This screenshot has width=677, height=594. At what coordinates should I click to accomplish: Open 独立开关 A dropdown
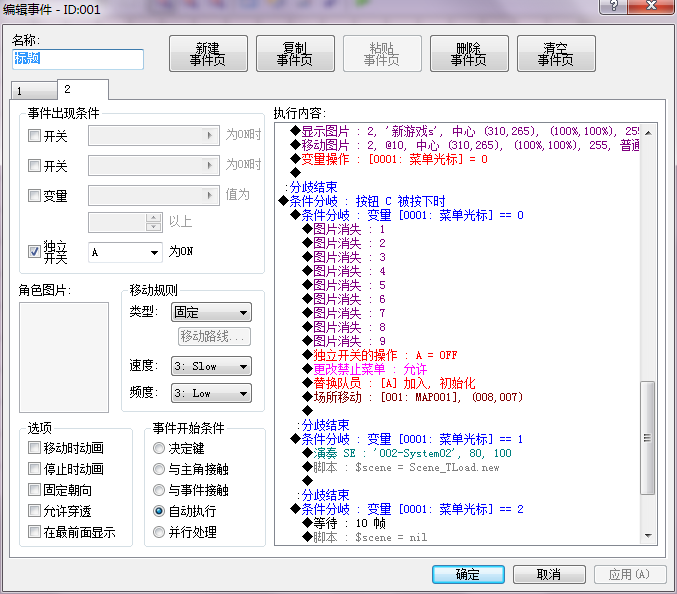(125, 252)
